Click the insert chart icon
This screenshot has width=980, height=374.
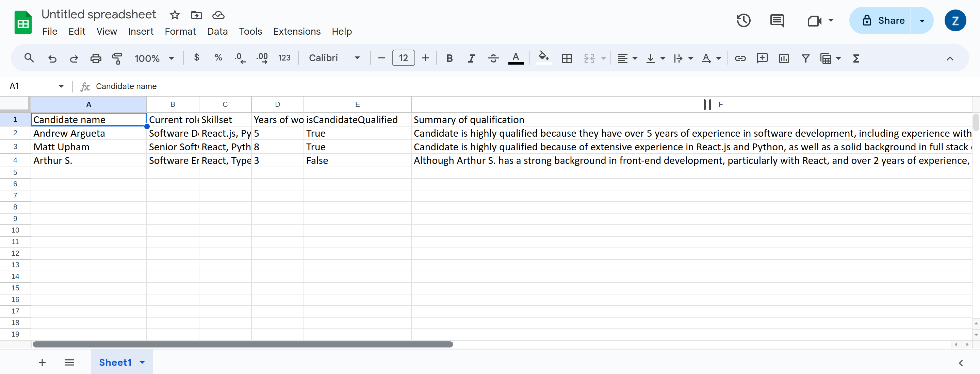(x=784, y=58)
